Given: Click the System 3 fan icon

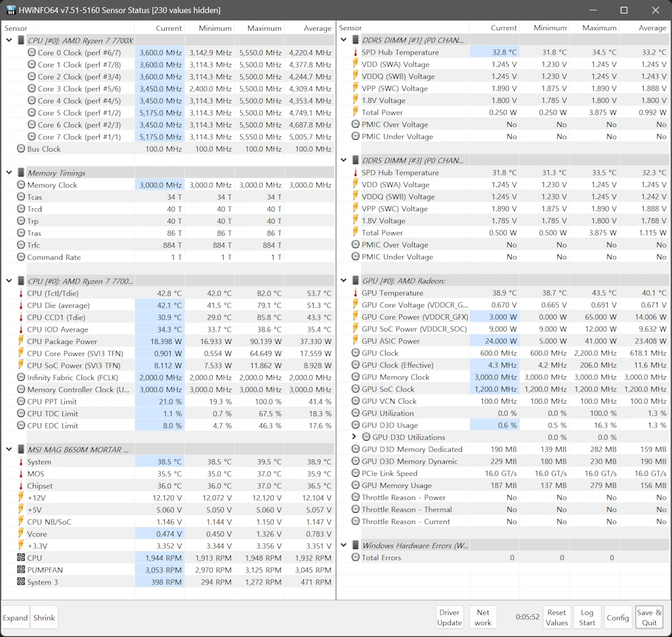Looking at the screenshot, I should tap(21, 582).
